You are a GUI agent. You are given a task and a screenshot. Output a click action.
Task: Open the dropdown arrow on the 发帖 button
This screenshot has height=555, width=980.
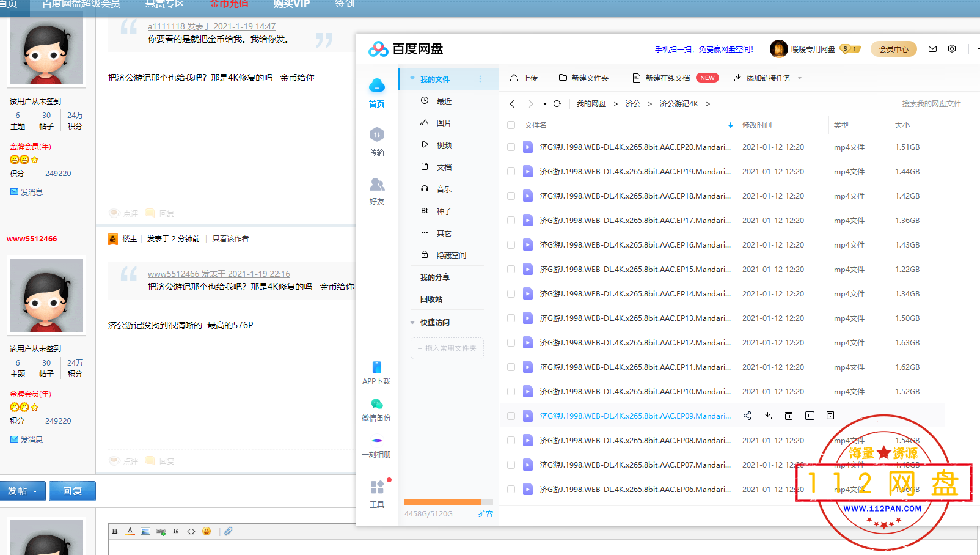click(x=35, y=491)
